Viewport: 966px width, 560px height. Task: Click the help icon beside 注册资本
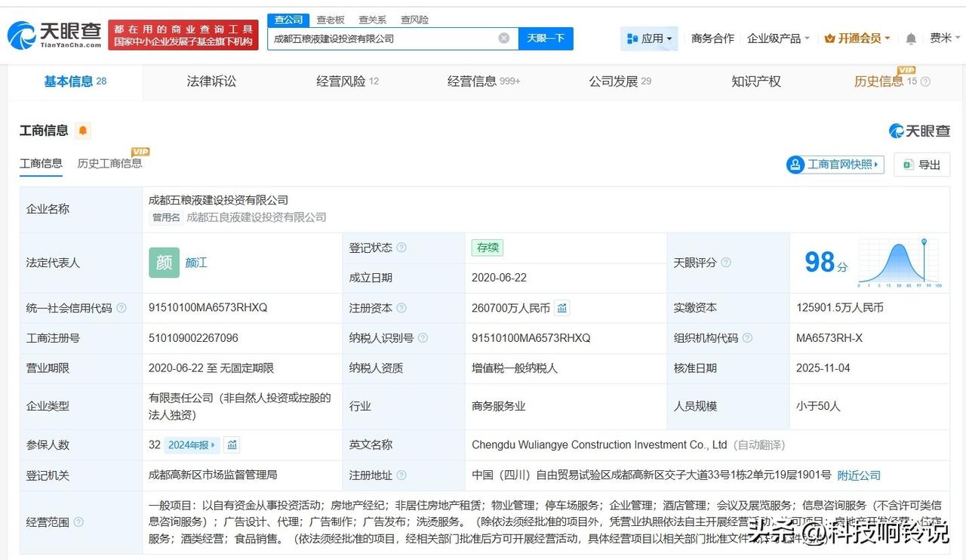point(401,308)
